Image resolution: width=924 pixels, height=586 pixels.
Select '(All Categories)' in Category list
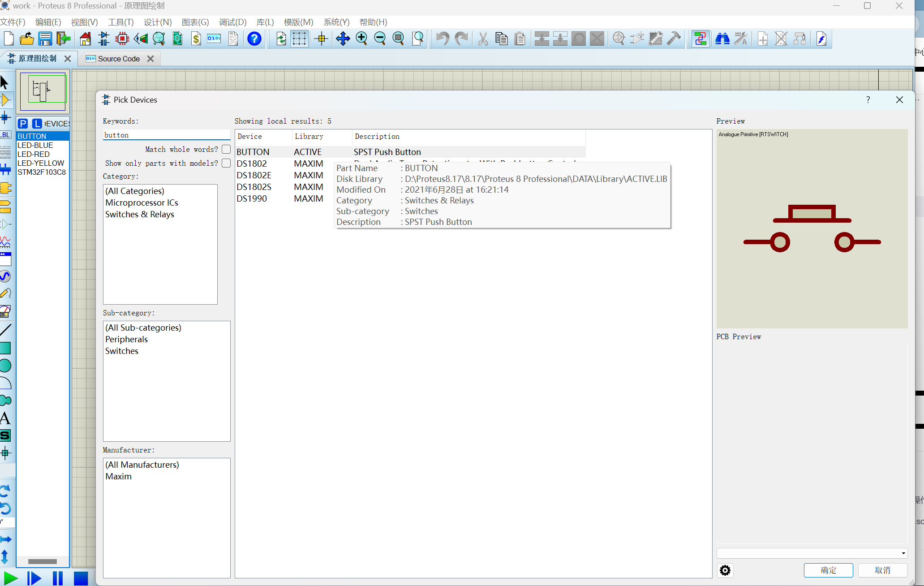(x=135, y=191)
